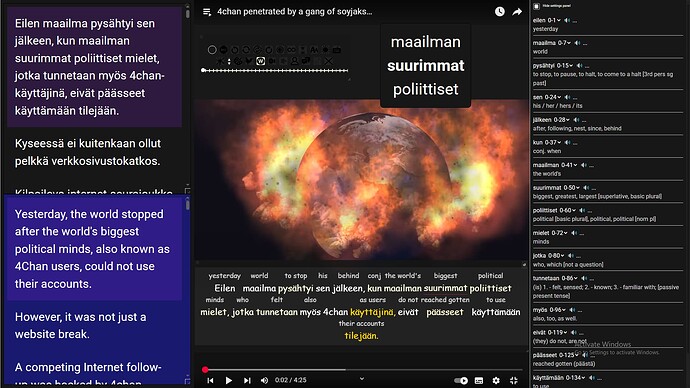
Task: Seek along the red video progress bar
Action: click(x=363, y=370)
